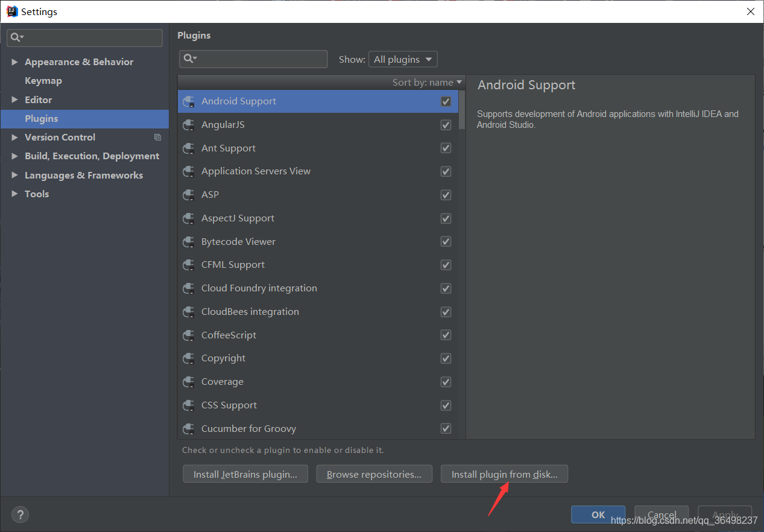764x532 pixels.
Task: Expand Build, Execution, Deployment arrow
Action: pyautogui.click(x=14, y=156)
